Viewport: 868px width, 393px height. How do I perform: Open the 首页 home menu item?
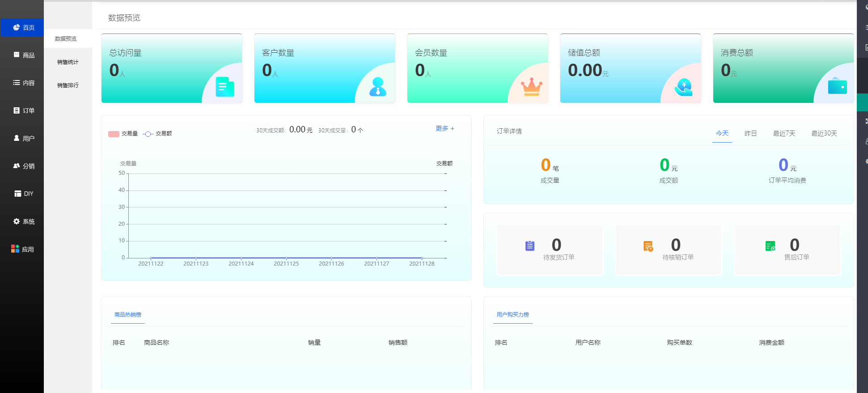pyautogui.click(x=22, y=28)
